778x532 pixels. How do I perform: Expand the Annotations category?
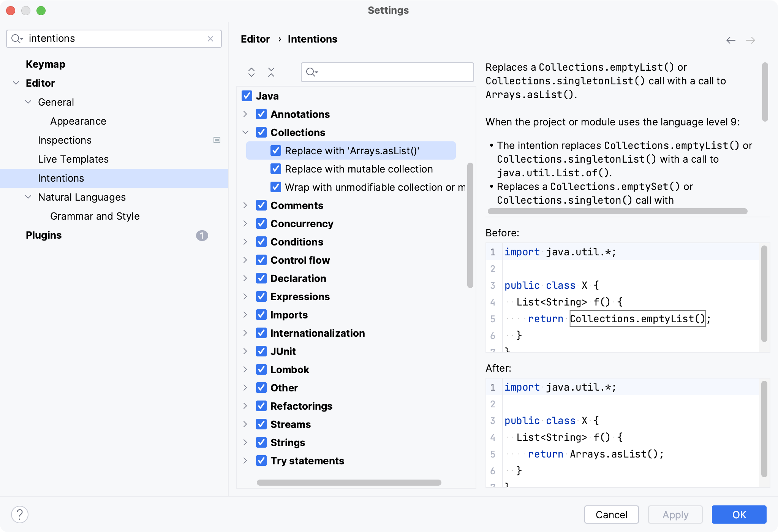click(245, 114)
